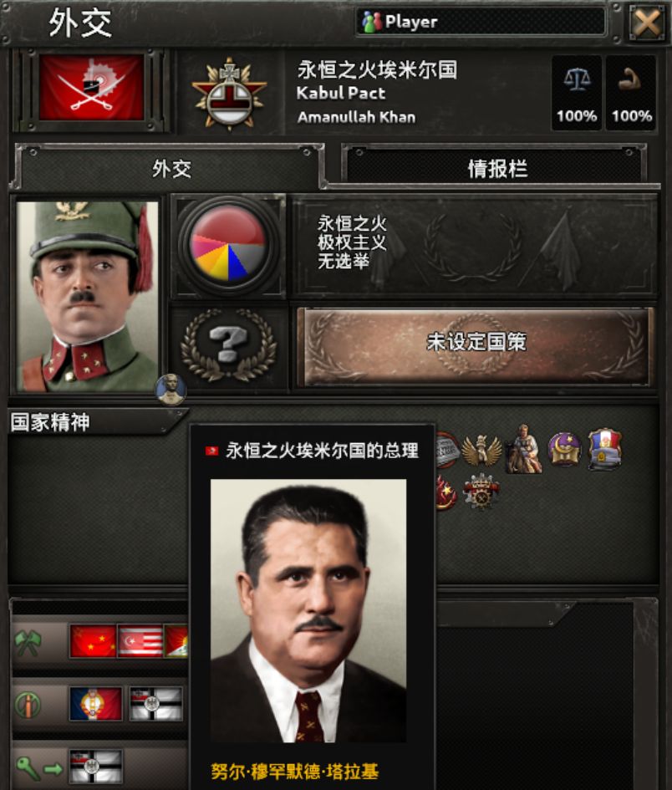This screenshot has width=672, height=790.
Task: Select the horseman national spirit icon
Action: [524, 449]
